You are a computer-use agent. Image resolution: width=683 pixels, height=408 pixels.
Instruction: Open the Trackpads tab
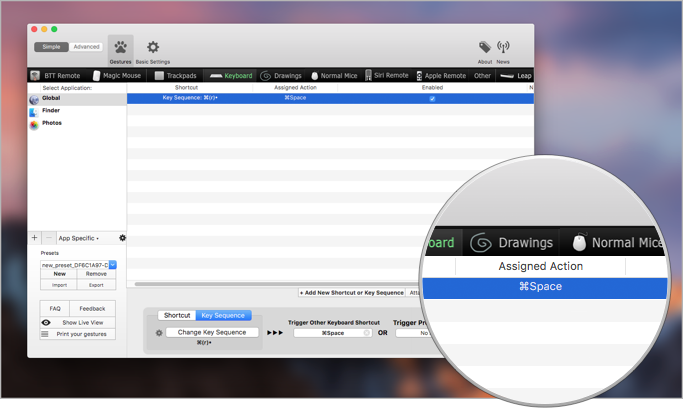(x=176, y=76)
